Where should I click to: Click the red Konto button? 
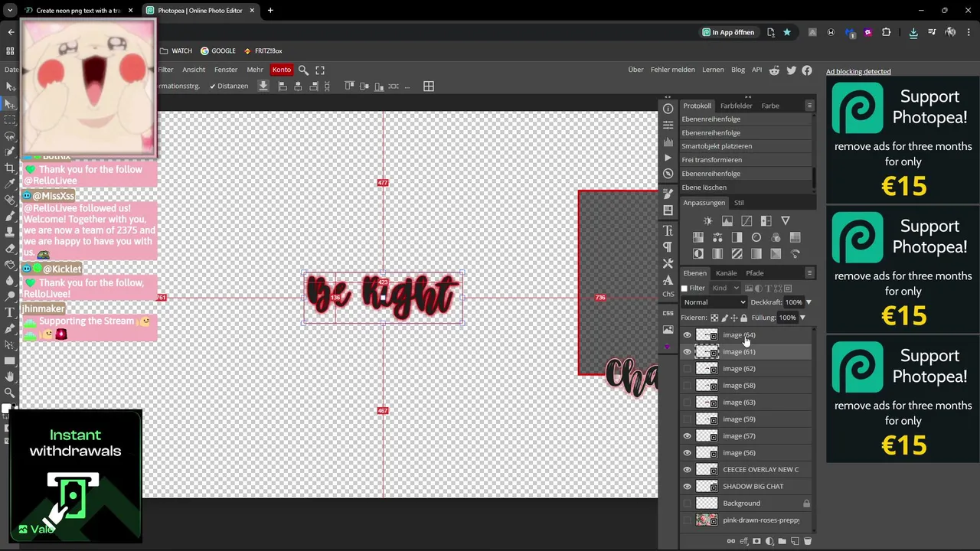[282, 70]
